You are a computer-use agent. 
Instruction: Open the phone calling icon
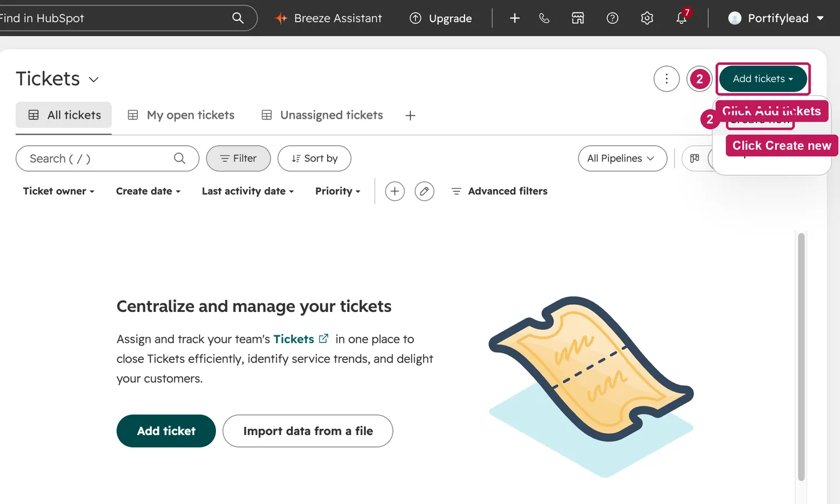(544, 18)
